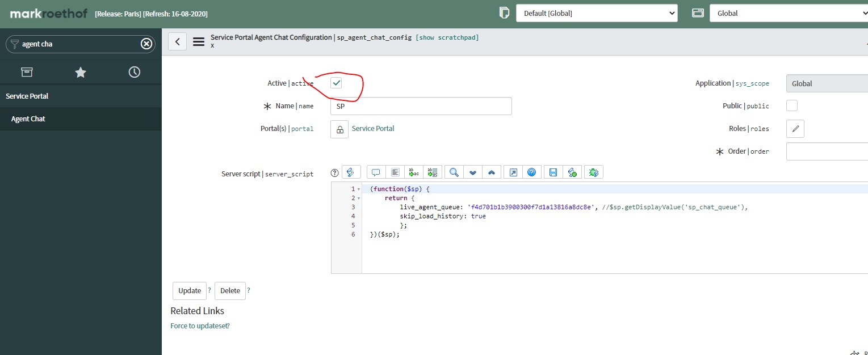Image resolution: width=868 pixels, height=355 pixels.
Task: Toggle full screen script editor
Action: (x=513, y=172)
